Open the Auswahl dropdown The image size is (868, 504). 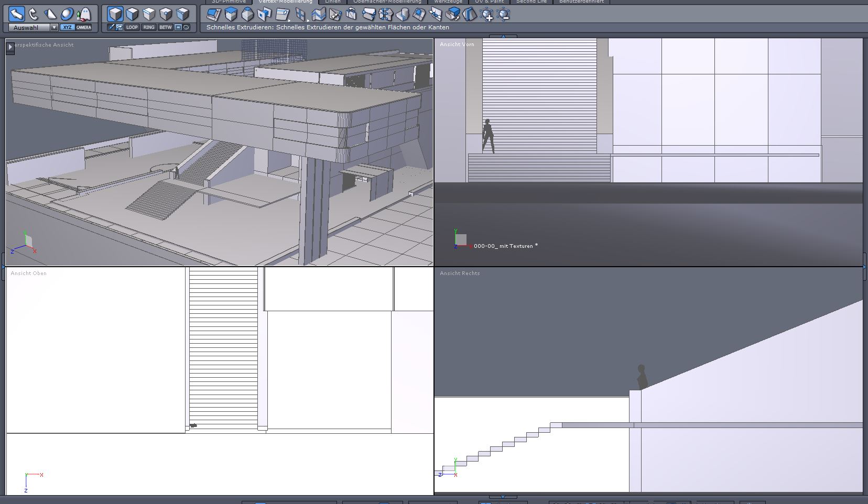[54, 27]
